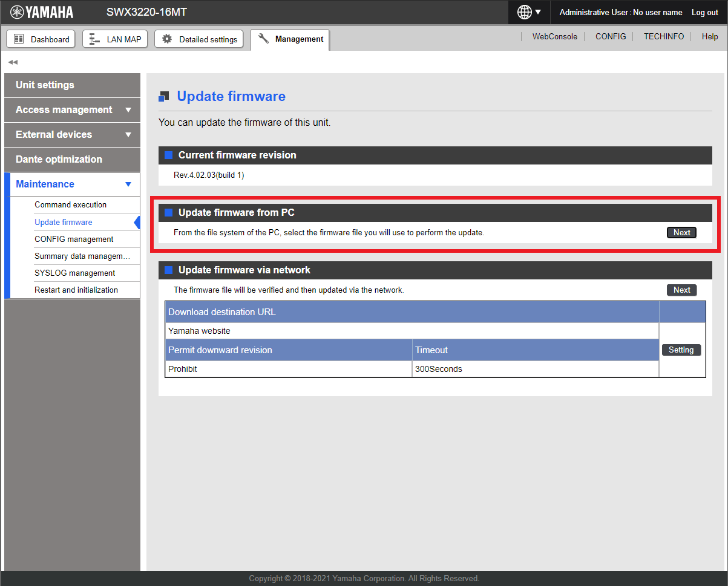Viewport: 728px width, 586px height.
Task: Click the Log out link
Action: click(704, 13)
